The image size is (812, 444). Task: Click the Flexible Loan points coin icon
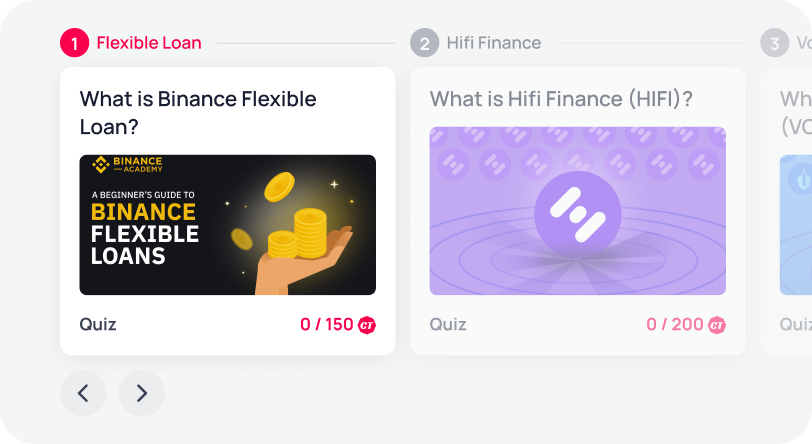pyautogui.click(x=367, y=325)
